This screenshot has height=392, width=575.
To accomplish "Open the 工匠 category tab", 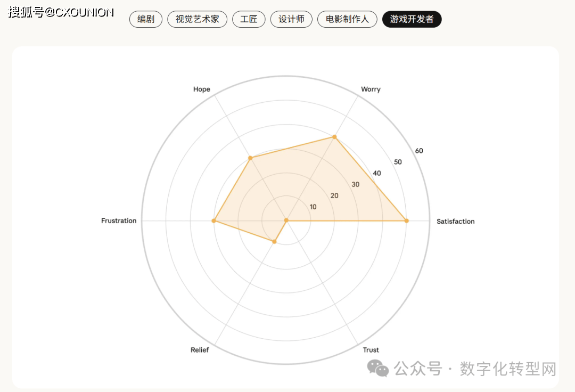I will pos(249,19).
